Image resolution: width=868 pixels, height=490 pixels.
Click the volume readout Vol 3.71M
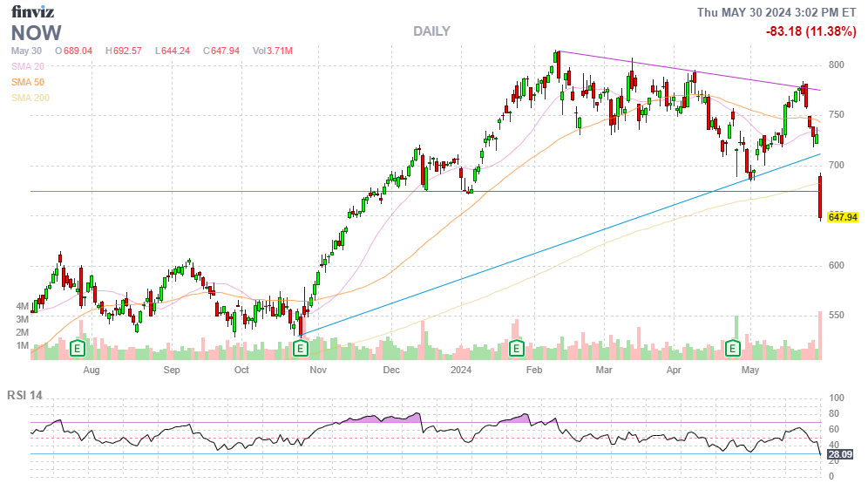[272, 51]
